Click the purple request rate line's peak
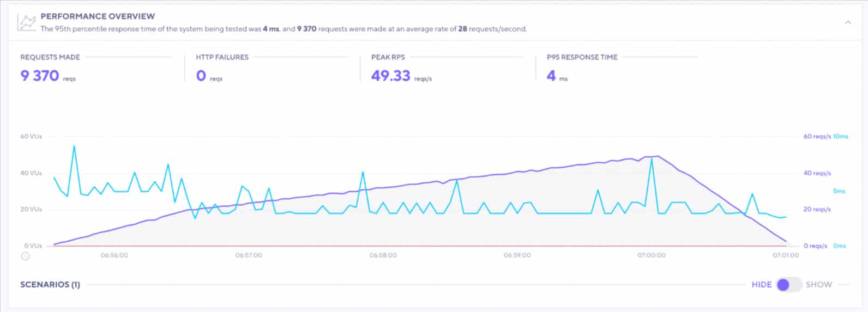This screenshot has width=868, height=312. 658,156
